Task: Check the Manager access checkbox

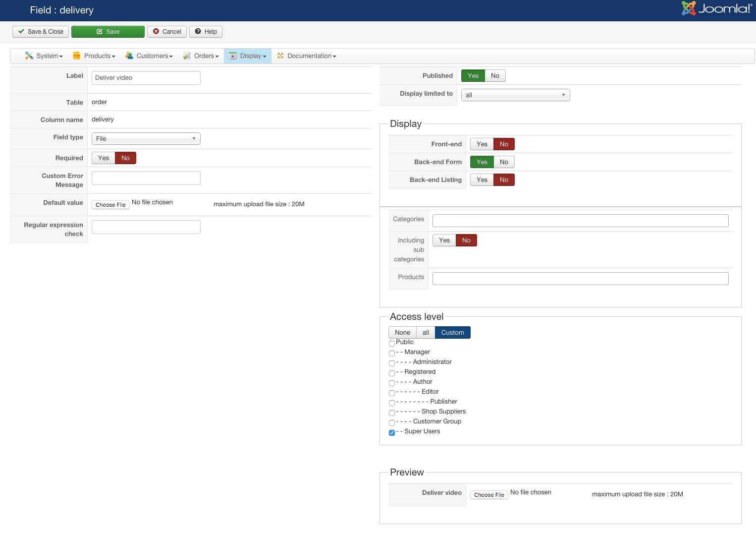Action: coord(392,354)
